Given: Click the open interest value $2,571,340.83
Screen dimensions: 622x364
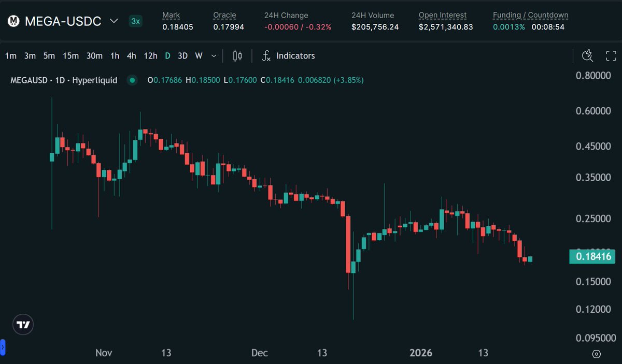Looking at the screenshot, I should (x=446, y=27).
